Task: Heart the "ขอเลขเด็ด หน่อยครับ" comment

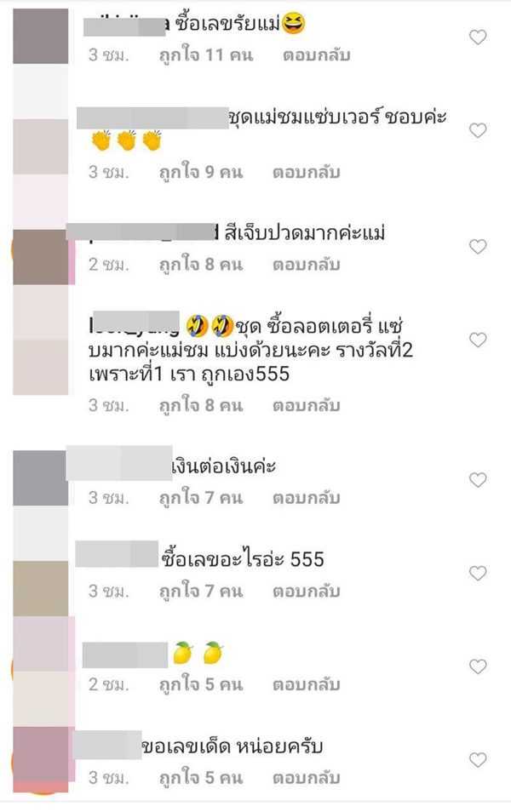Action: click(x=478, y=760)
